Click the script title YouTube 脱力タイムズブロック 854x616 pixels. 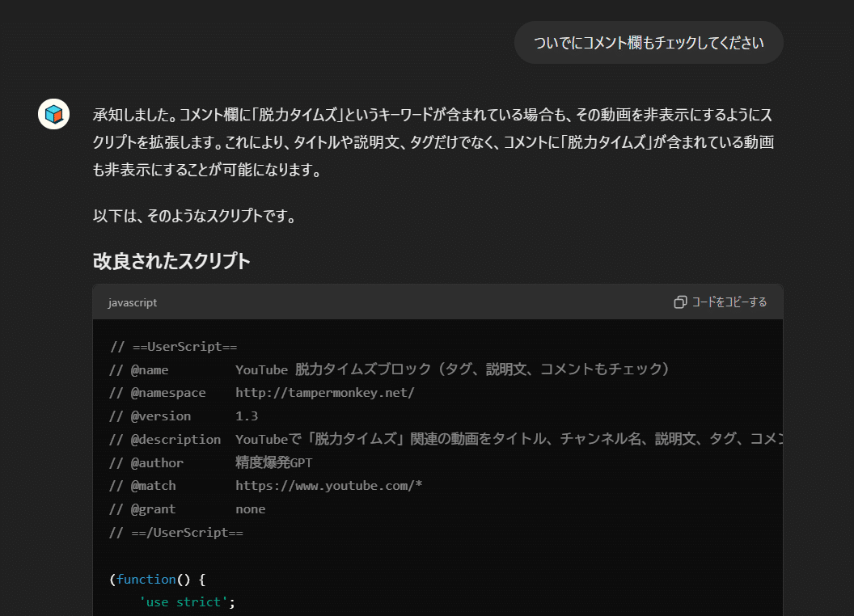pyautogui.click(x=362, y=369)
